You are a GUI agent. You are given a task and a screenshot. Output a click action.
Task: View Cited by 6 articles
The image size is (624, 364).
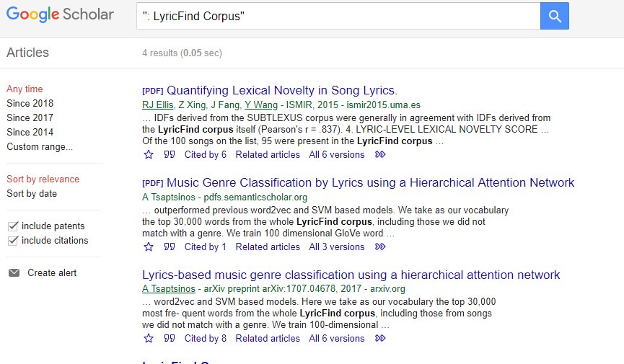click(x=206, y=155)
